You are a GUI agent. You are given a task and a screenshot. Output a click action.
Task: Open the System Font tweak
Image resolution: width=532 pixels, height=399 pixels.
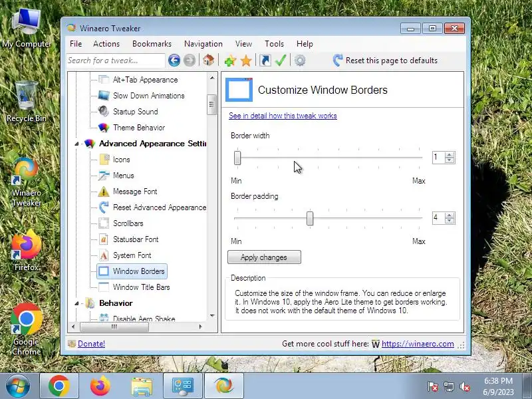132,255
